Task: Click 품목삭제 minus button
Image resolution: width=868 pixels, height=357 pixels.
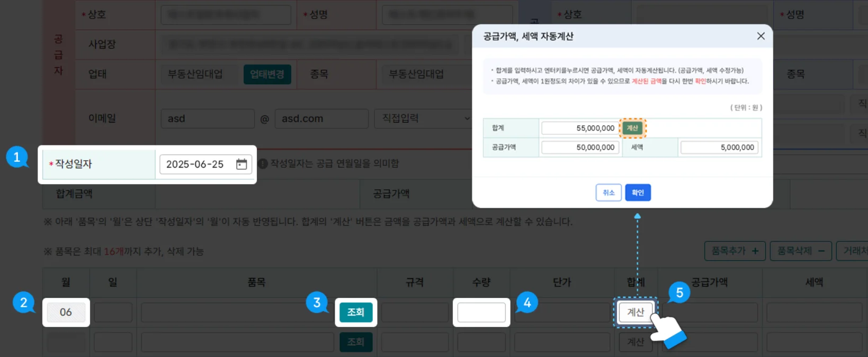Action: [x=800, y=251]
